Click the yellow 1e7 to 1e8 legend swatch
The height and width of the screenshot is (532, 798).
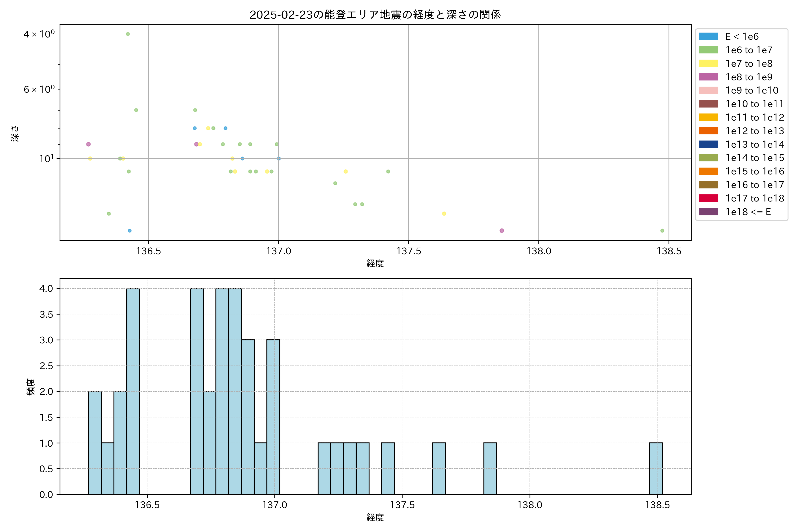[708, 63]
